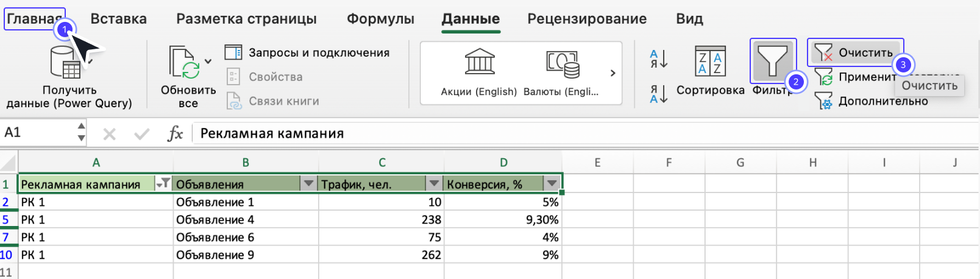Select column I header
This screenshot has width=980, height=279.
[x=884, y=163]
